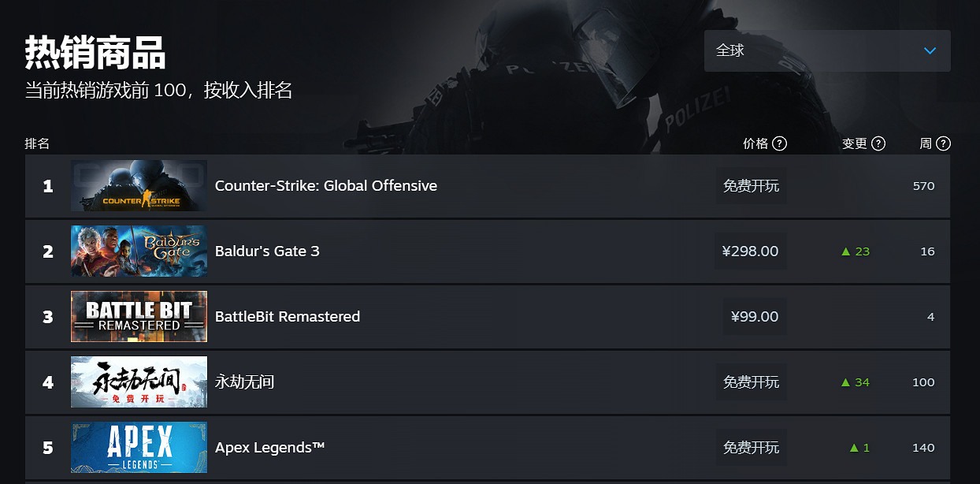Viewport: 980px width, 484px height.
Task: Click the ¥298.00 price for Baldur's Gate 3
Action: (750, 251)
